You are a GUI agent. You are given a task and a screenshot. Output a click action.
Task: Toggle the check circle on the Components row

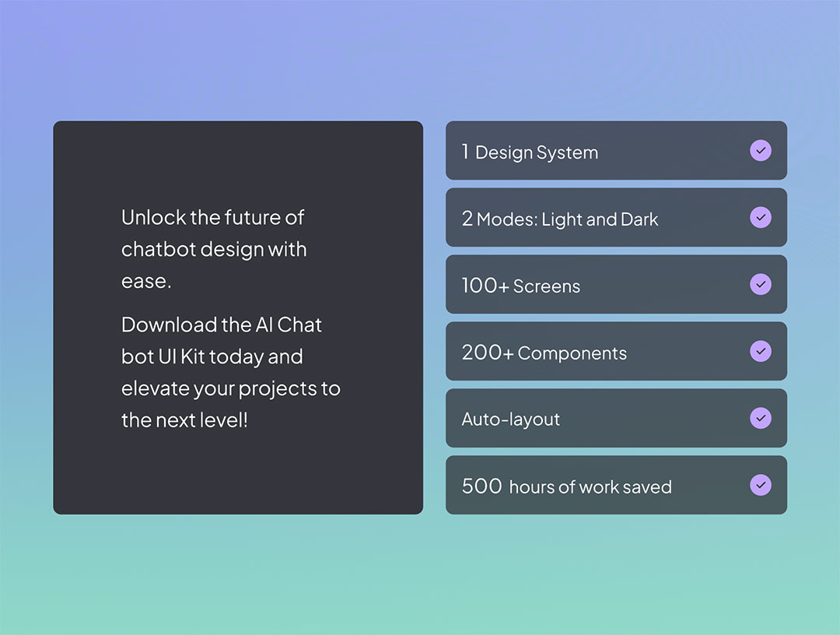pyautogui.click(x=760, y=352)
